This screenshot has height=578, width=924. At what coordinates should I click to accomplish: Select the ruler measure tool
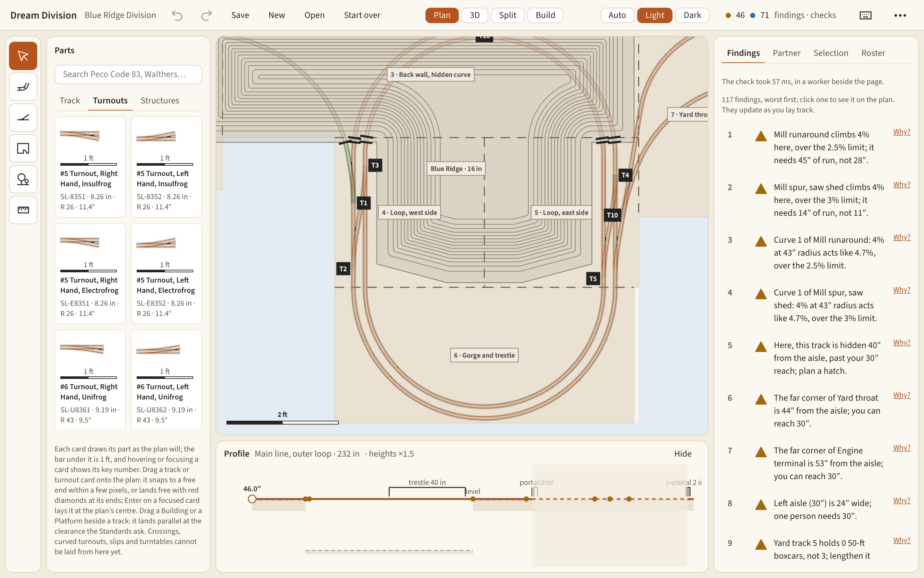tap(23, 210)
